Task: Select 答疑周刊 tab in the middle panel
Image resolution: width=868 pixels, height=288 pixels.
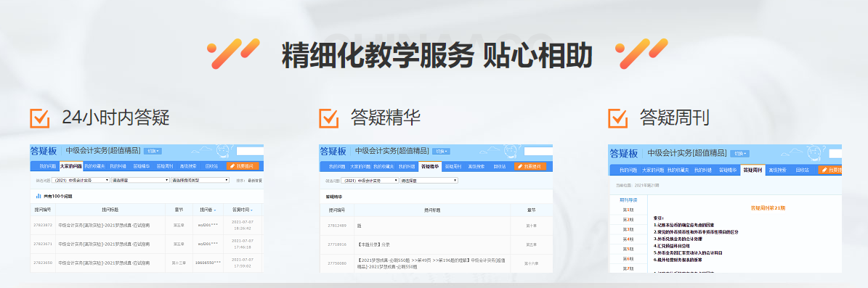Action: (454, 166)
